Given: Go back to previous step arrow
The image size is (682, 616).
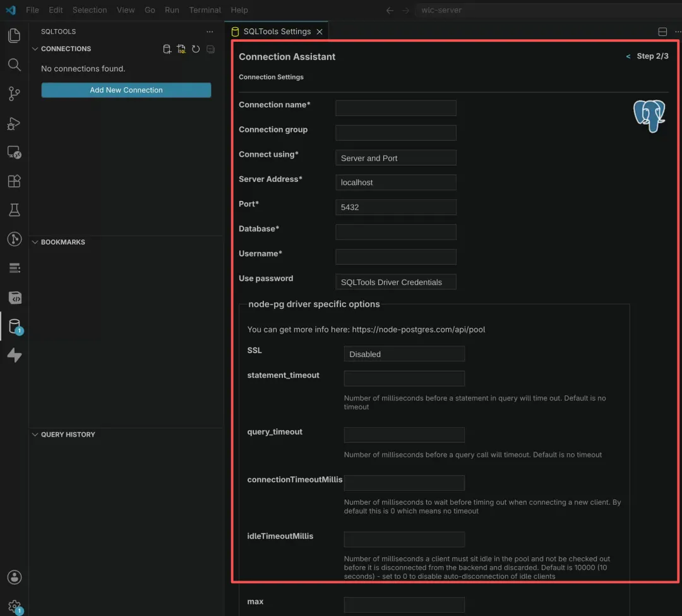Looking at the screenshot, I should point(628,57).
